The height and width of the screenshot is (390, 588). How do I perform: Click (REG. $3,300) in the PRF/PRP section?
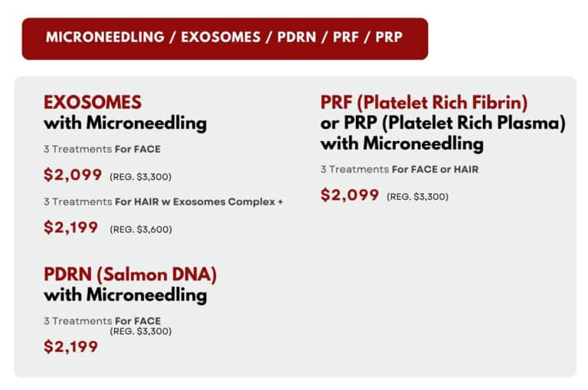click(x=417, y=197)
